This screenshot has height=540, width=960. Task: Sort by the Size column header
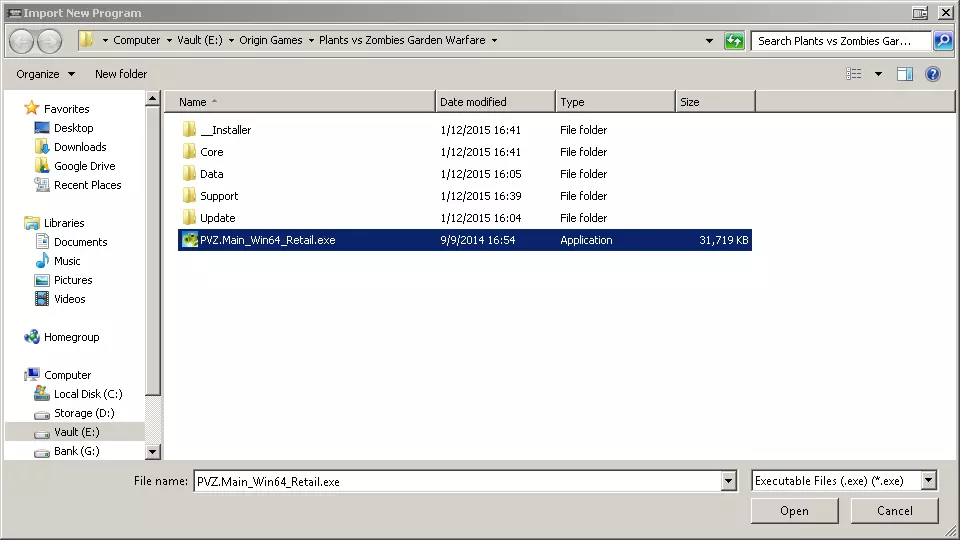(715, 102)
